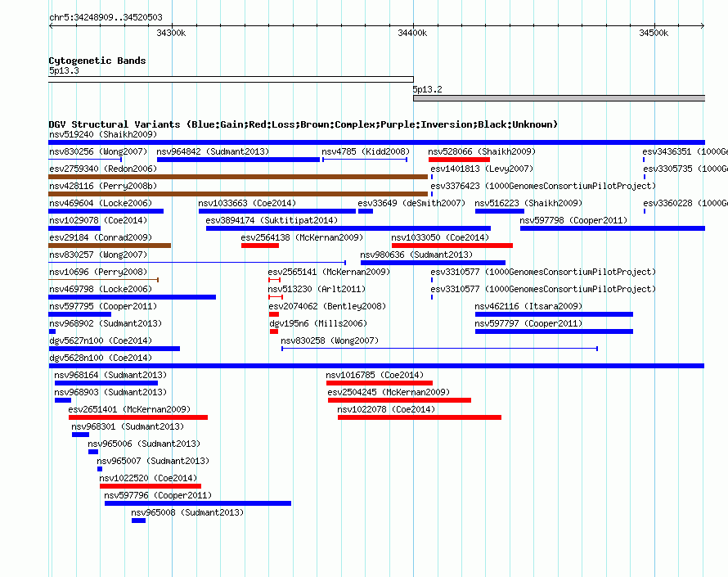Viewport: 728px width, 577px height.
Task: Open nsv965007 (Sudmant2013) variant
Action: coord(153,461)
